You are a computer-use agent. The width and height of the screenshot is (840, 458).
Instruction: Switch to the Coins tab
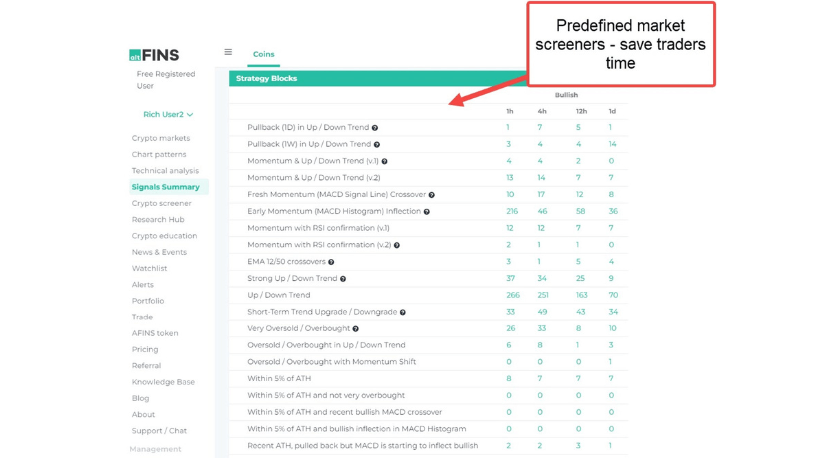click(264, 54)
